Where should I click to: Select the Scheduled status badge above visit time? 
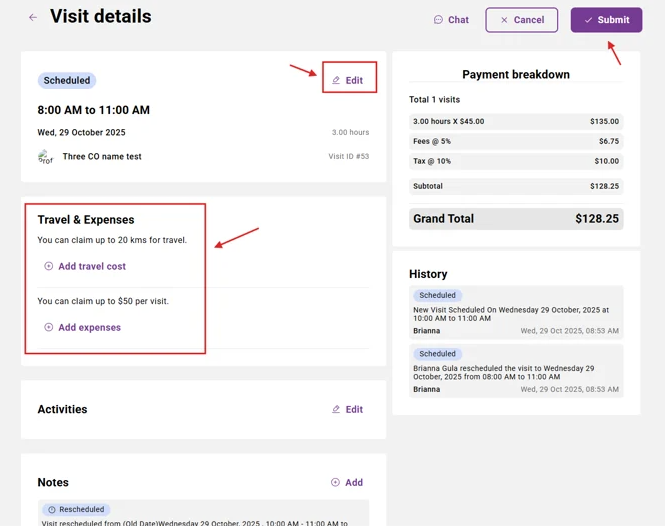pyautogui.click(x=67, y=80)
